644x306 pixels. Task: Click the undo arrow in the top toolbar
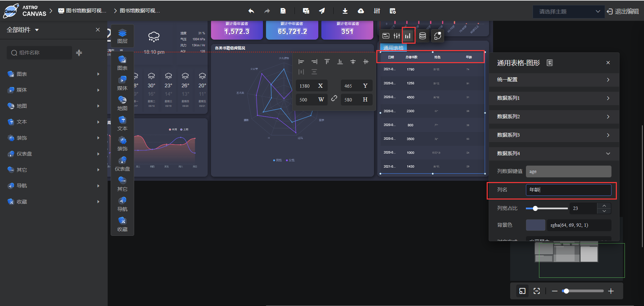coord(251,11)
